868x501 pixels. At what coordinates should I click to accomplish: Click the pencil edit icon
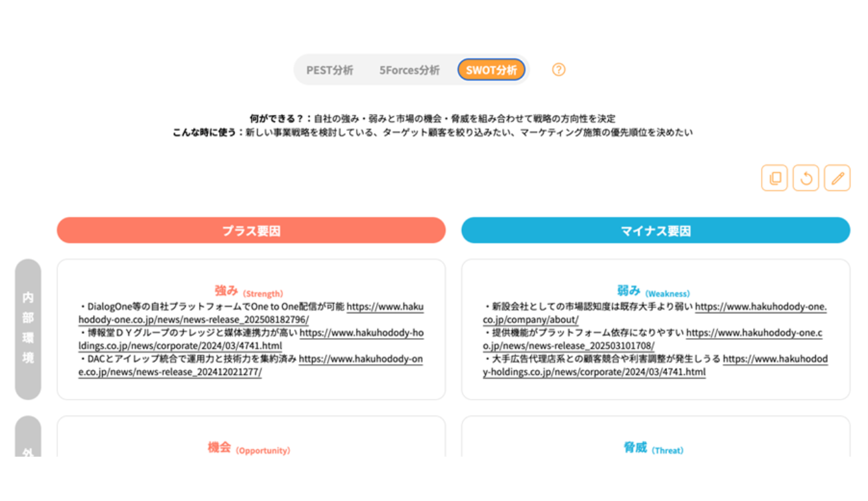point(837,178)
